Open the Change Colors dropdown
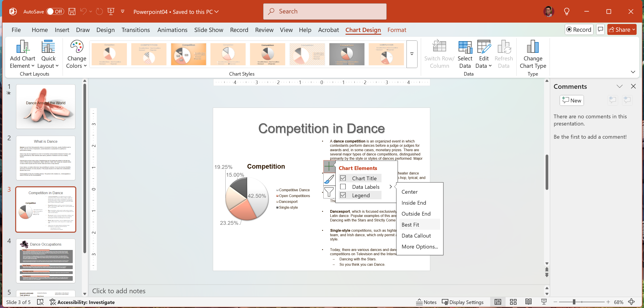 click(x=76, y=54)
